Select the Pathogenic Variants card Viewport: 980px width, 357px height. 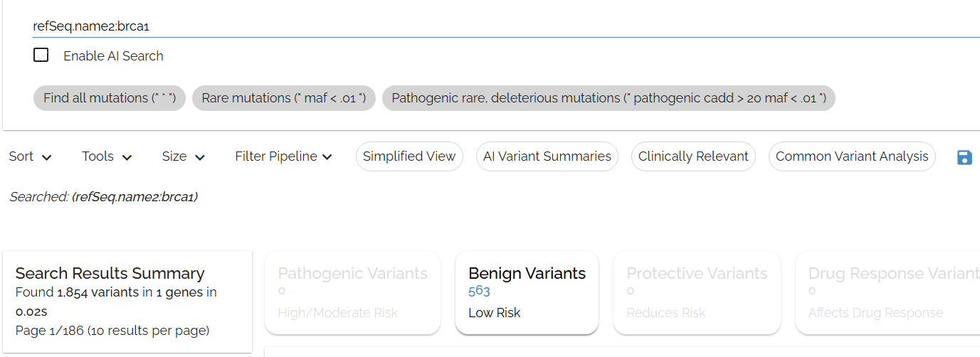click(352, 292)
